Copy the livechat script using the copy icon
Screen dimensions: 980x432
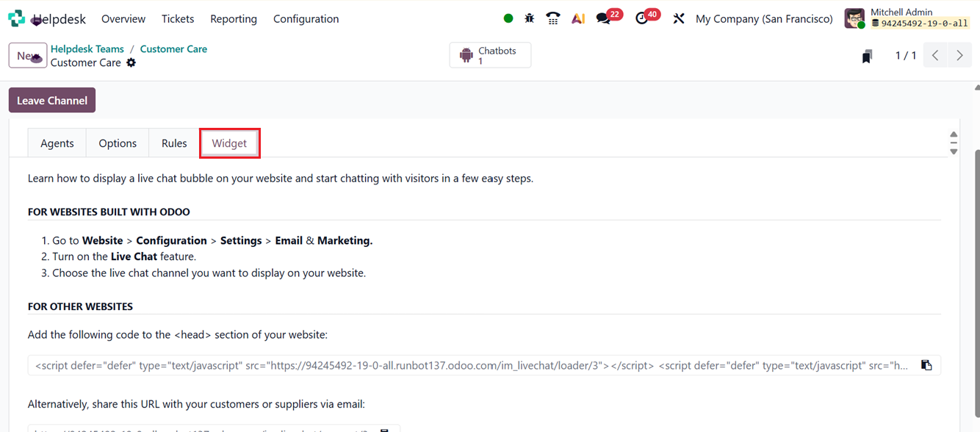927,364
